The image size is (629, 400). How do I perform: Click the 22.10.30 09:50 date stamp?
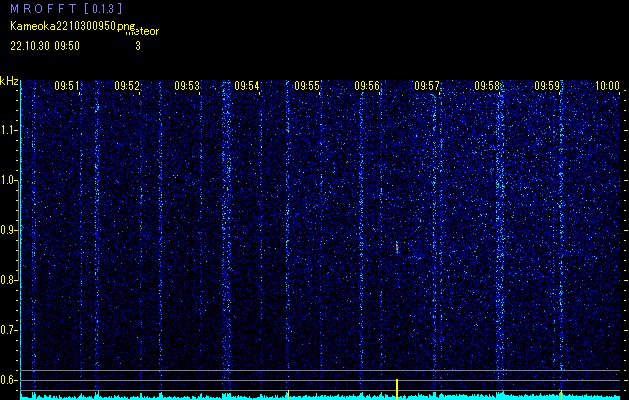(45, 46)
